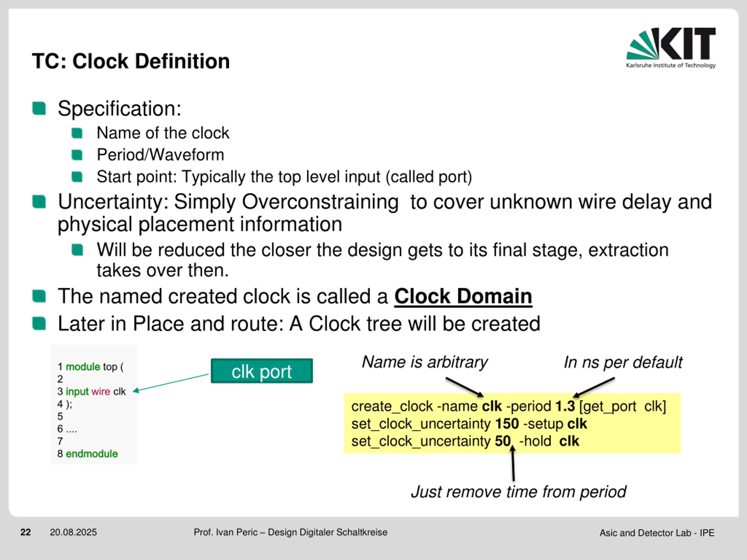The width and height of the screenshot is (747, 560).
Task: Click code line '6 ....'
Action: pos(67,429)
